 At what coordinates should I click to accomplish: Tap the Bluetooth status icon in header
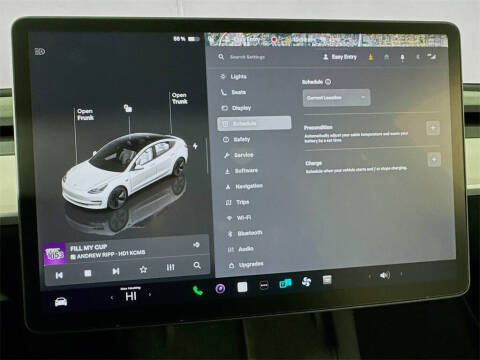point(418,57)
